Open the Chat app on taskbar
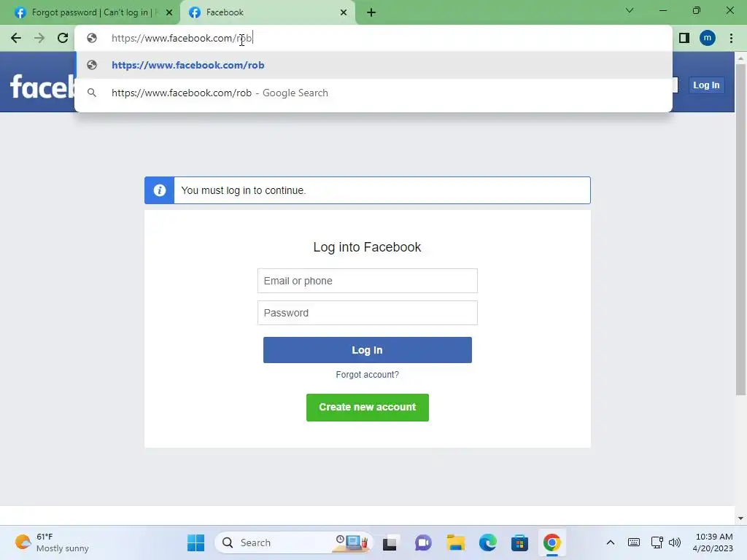The width and height of the screenshot is (747, 560). pyautogui.click(x=422, y=542)
